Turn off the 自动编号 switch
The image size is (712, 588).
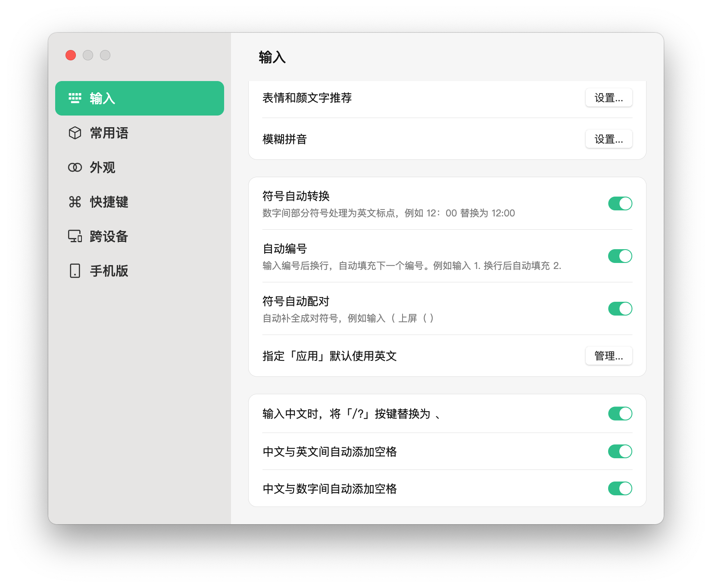[620, 256]
